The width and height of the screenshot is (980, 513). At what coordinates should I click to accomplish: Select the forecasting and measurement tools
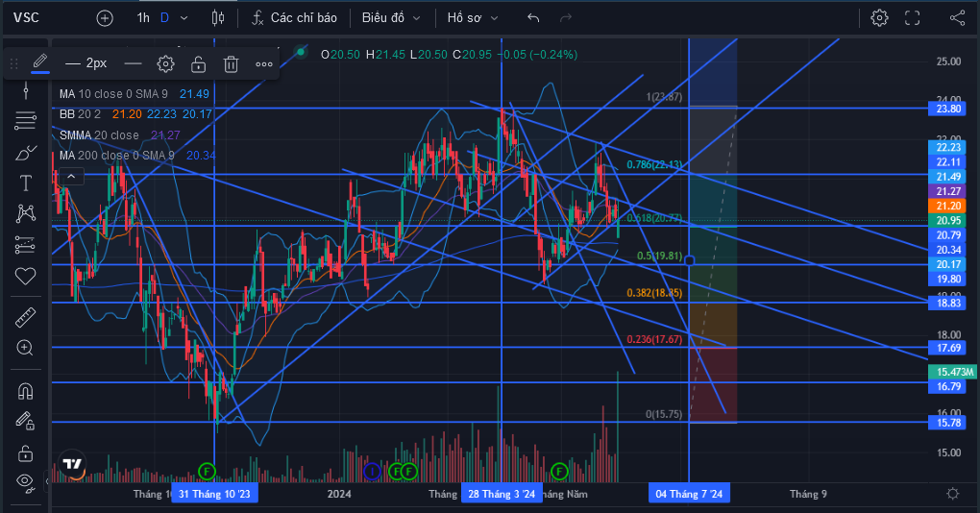pyautogui.click(x=26, y=245)
